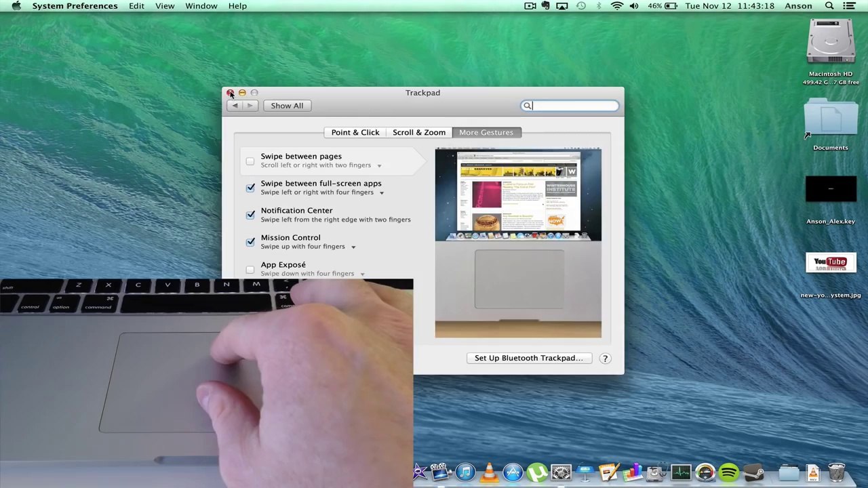Image resolution: width=868 pixels, height=488 pixels.
Task: Open the Apple menu
Action: [16, 6]
